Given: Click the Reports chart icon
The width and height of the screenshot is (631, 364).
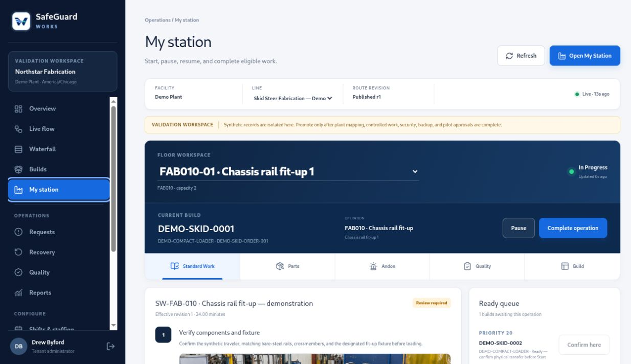Looking at the screenshot, I should [x=18, y=293].
